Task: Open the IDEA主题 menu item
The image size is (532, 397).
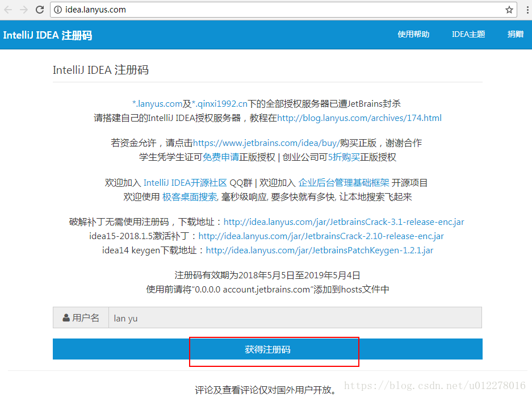Action: pos(468,34)
